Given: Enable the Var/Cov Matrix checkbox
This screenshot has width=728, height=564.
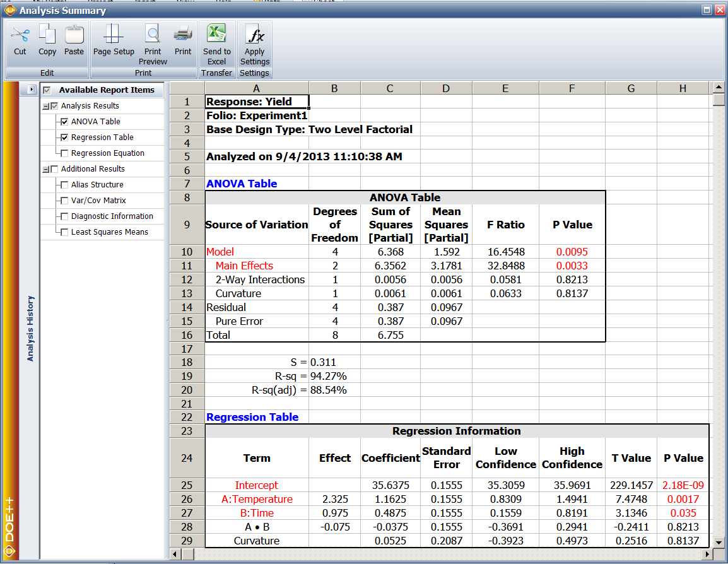Looking at the screenshot, I should click(64, 201).
